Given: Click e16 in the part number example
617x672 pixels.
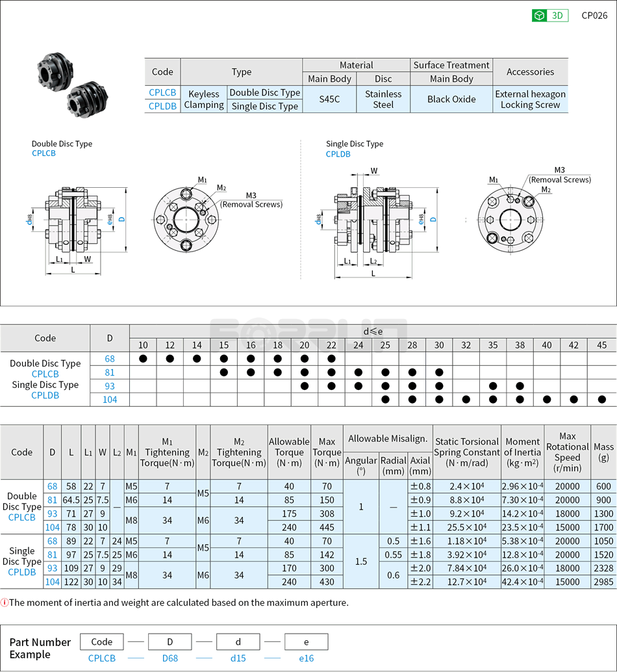Looking at the screenshot, I should (307, 658).
